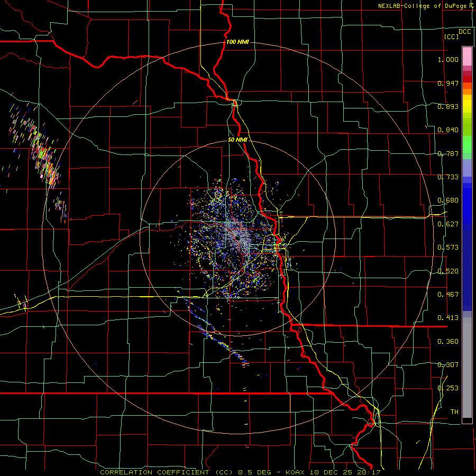Screen dimensions: 476x476
Task: Click the 0.733 value on the color scale
Action: pos(448,177)
